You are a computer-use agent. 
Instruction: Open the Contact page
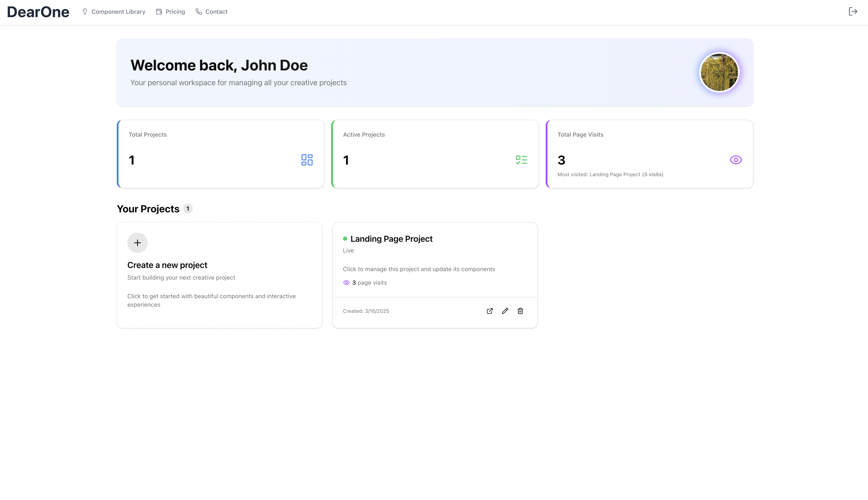[x=216, y=12]
